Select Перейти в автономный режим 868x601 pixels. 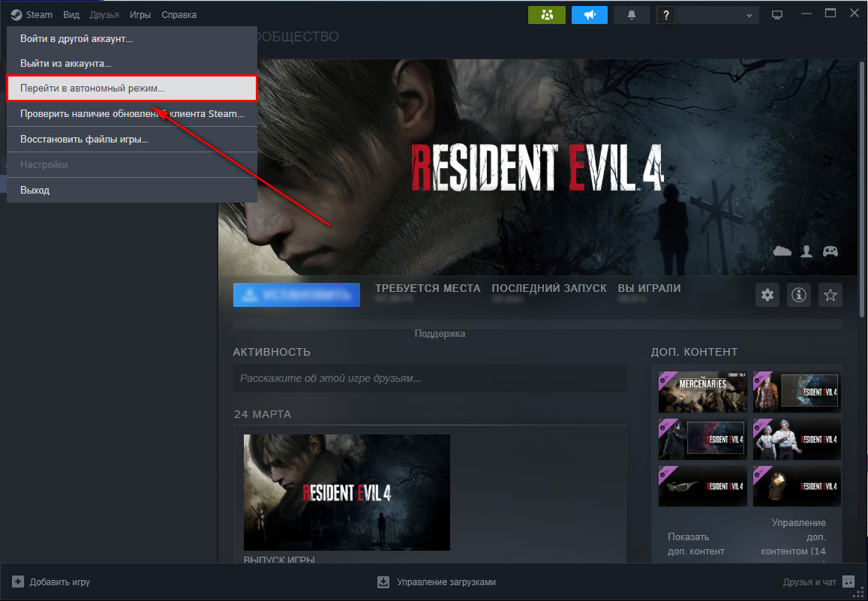click(132, 89)
